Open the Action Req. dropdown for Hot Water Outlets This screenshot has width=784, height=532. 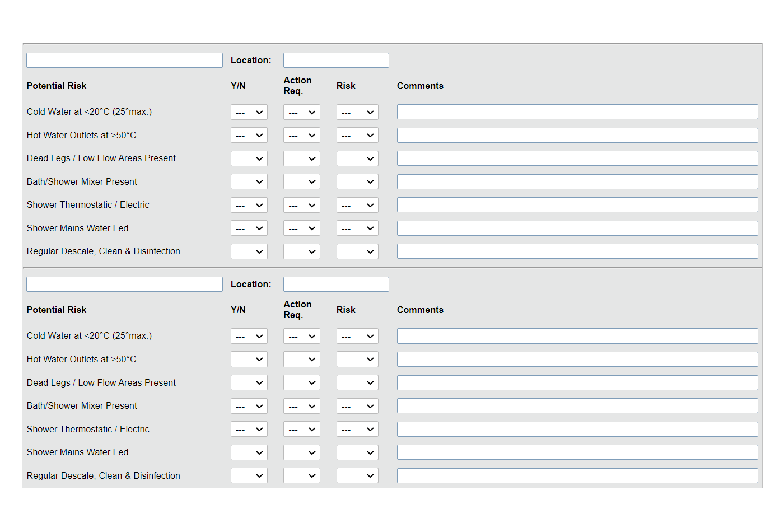click(x=301, y=135)
